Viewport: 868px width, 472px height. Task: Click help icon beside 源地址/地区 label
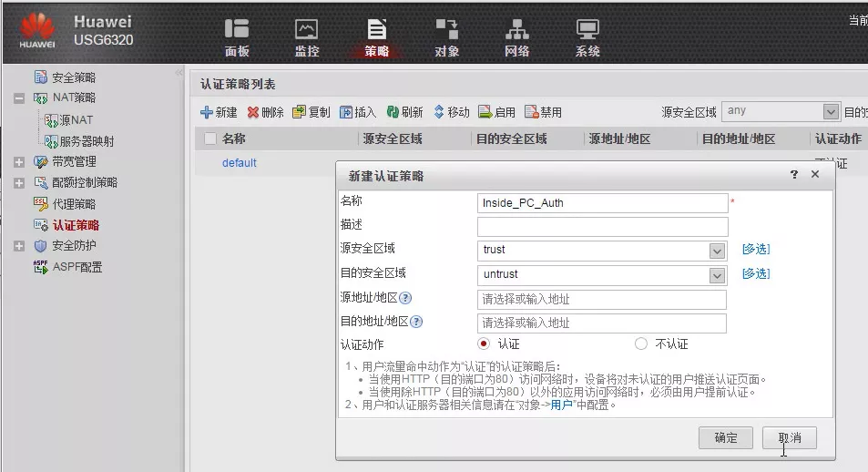click(x=405, y=298)
